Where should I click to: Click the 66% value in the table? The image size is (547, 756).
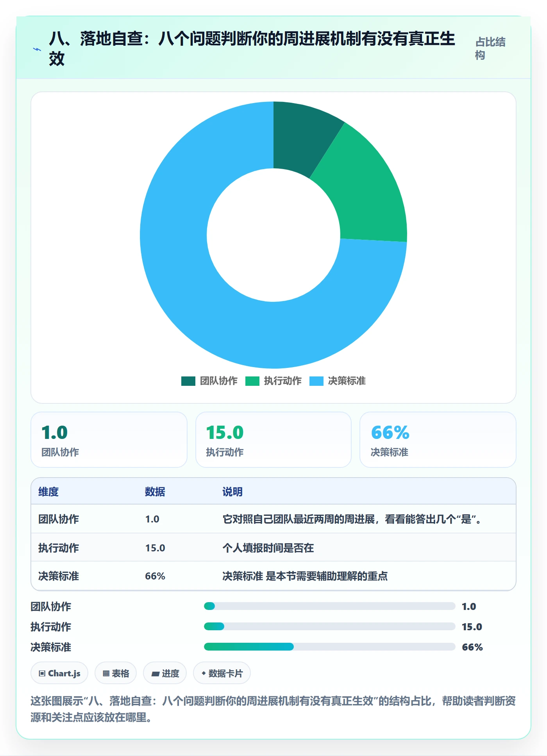click(x=155, y=576)
